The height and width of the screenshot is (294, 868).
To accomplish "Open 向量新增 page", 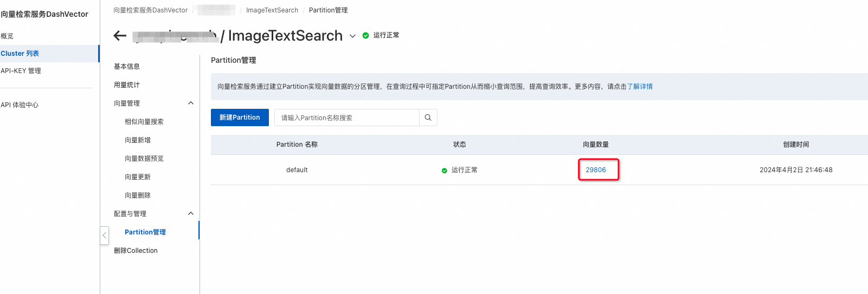I will click(x=138, y=140).
